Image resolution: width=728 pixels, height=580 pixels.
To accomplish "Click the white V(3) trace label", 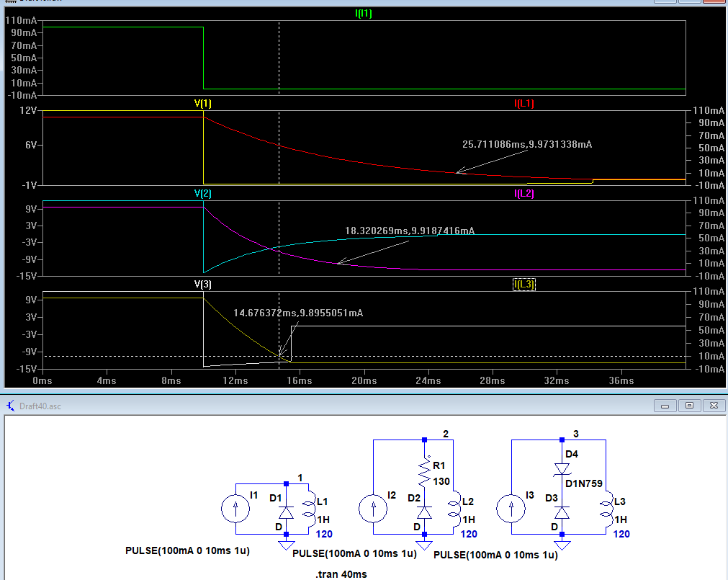I will coord(203,284).
